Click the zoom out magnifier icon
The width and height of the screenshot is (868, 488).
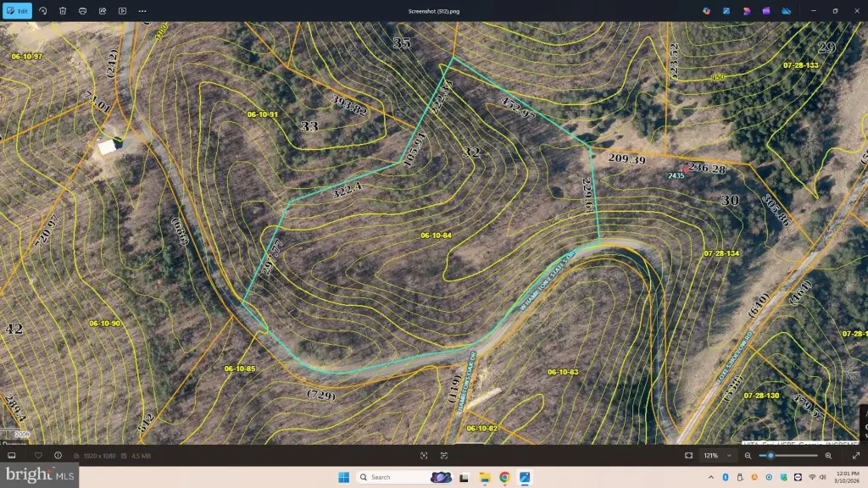[748, 456]
